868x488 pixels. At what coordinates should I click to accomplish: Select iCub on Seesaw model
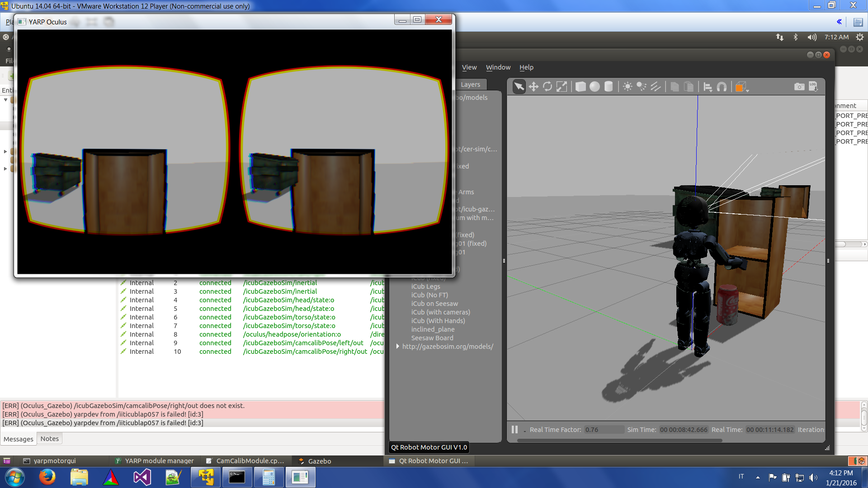tap(434, 304)
